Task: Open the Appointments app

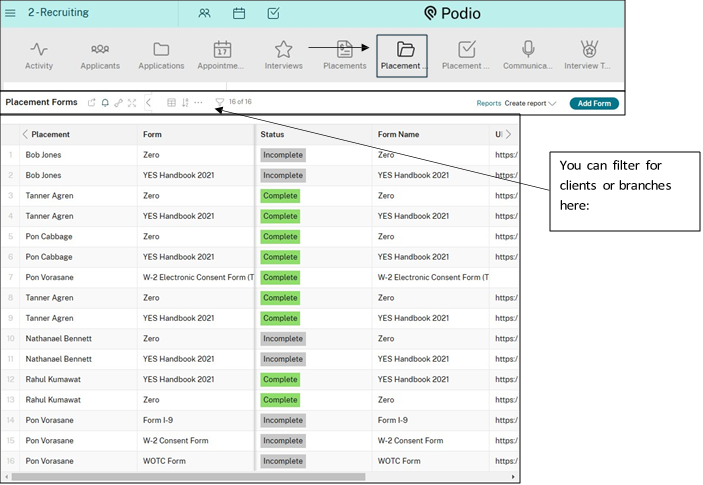Action: 221,56
